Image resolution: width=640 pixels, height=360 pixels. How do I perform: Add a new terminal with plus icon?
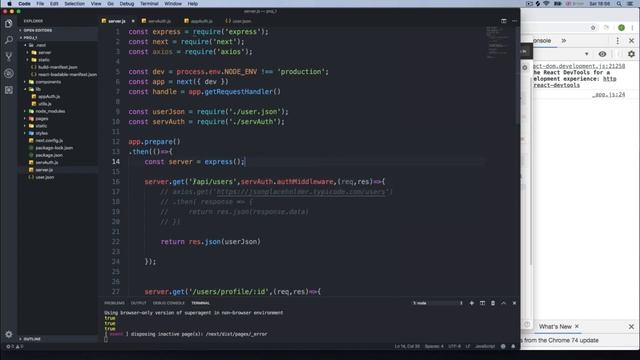[471, 303]
